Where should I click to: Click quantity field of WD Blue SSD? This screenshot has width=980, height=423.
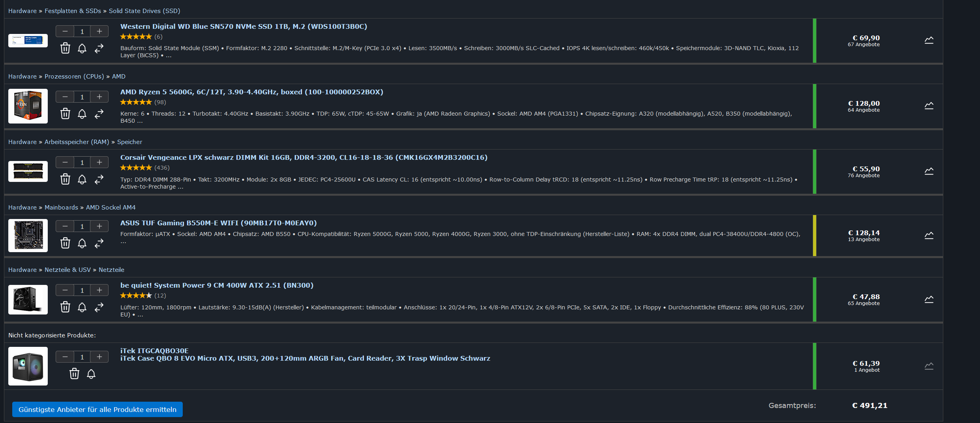coord(82,31)
